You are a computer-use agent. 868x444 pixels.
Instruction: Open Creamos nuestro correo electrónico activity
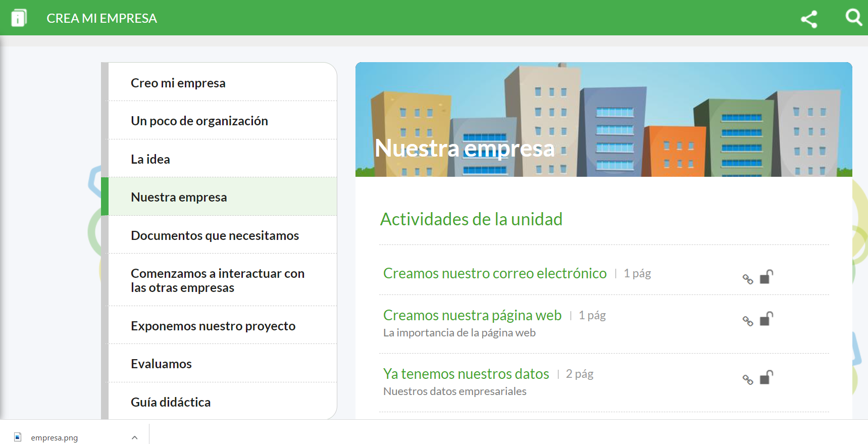(x=495, y=273)
